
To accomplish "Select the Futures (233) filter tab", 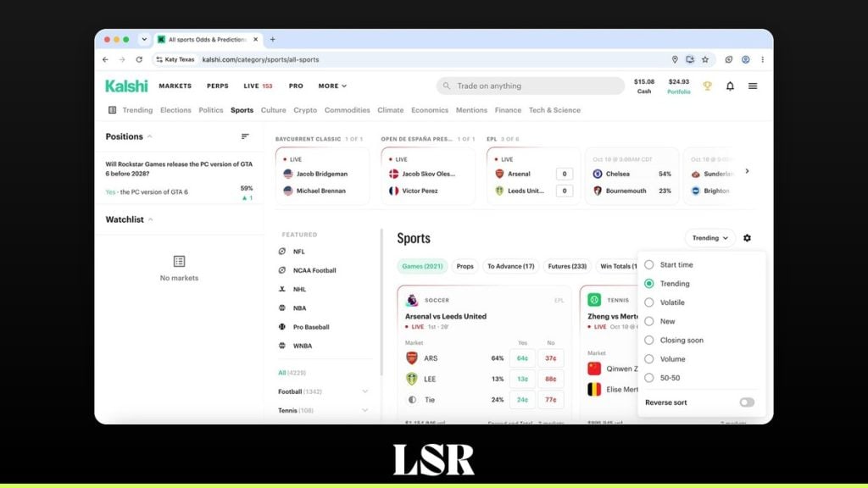I will [x=567, y=266].
